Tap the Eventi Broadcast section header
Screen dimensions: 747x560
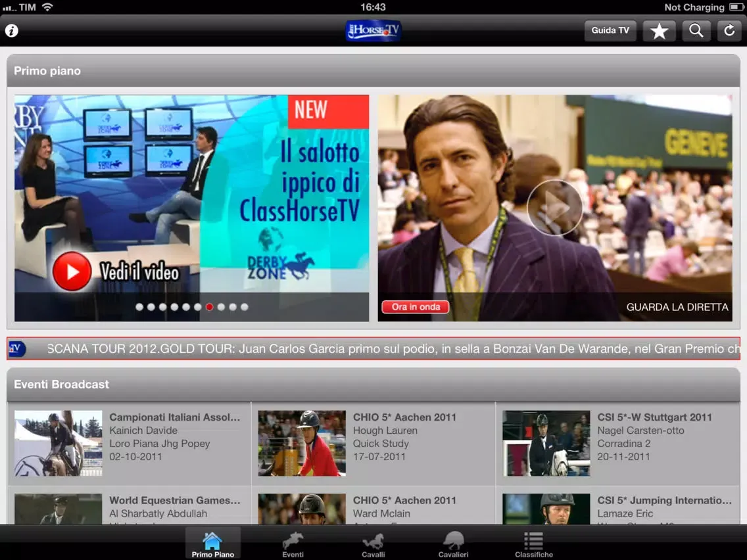pyautogui.click(x=373, y=385)
